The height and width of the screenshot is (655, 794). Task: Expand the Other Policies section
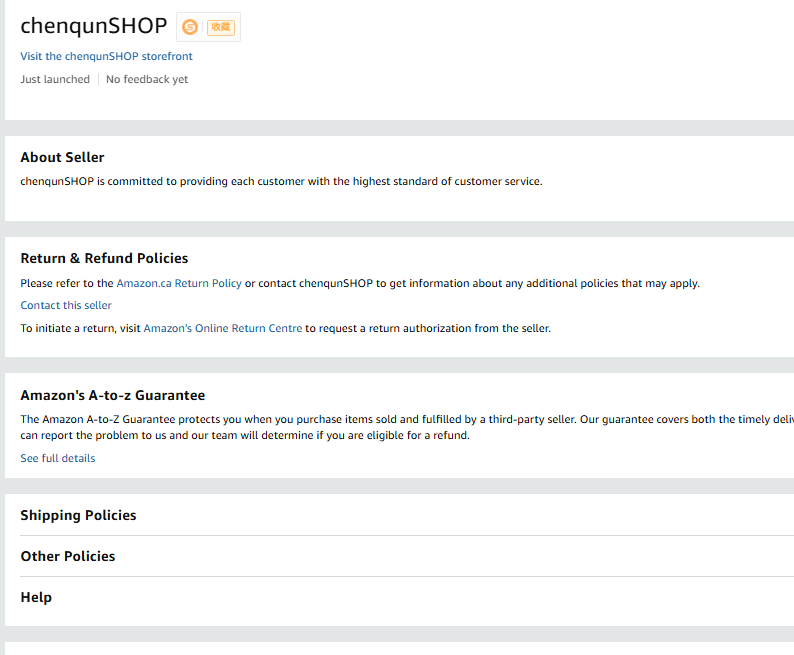click(68, 556)
